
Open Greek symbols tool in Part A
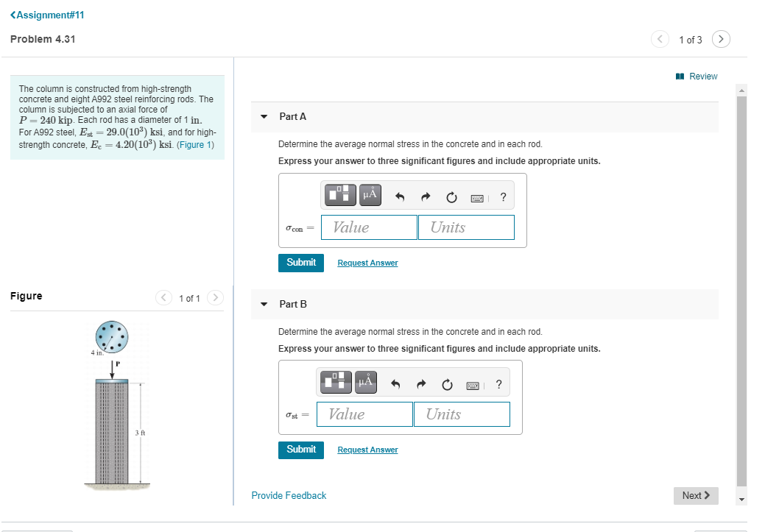point(370,195)
